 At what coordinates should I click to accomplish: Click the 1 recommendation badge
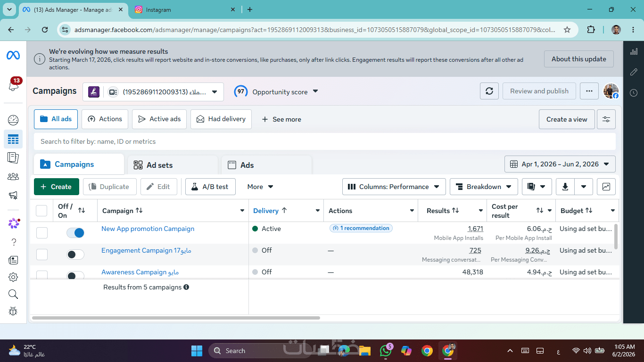(x=361, y=228)
